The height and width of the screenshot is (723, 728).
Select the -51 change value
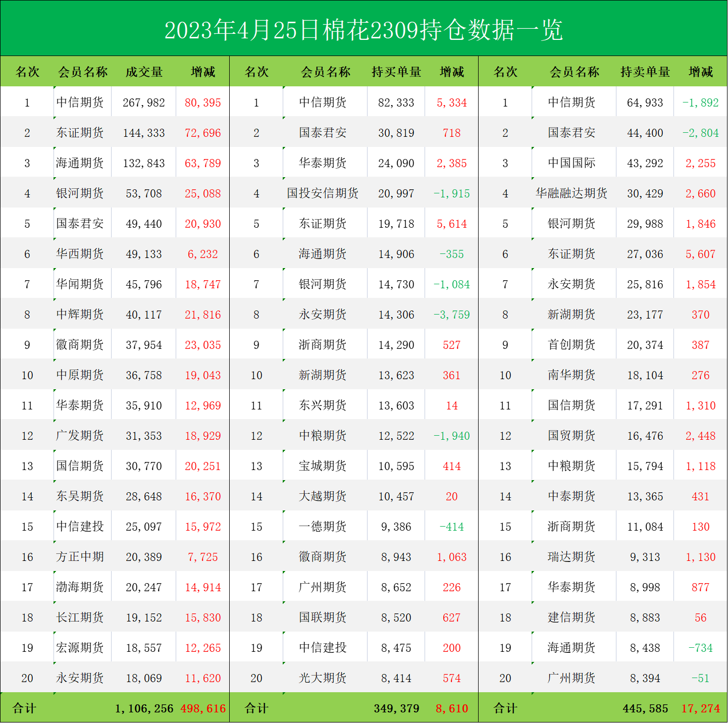[x=701, y=678]
